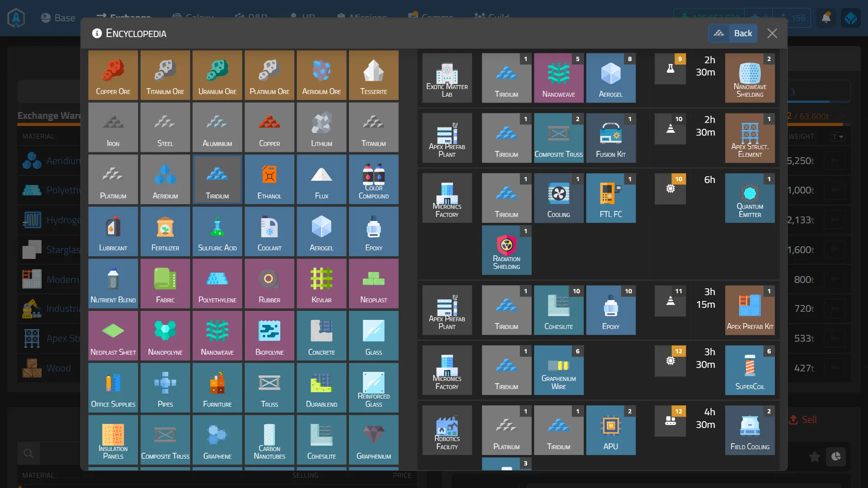Select the Exotic Matter Lab building

point(447,78)
